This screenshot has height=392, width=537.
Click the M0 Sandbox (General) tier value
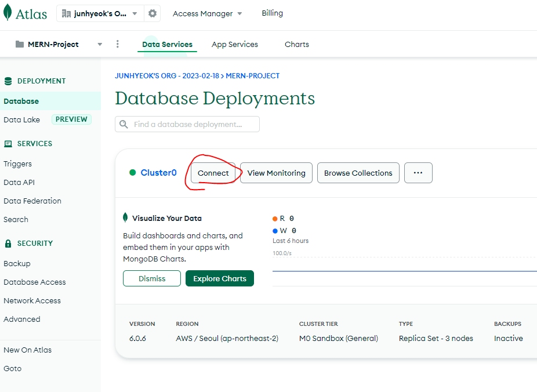pyautogui.click(x=338, y=338)
